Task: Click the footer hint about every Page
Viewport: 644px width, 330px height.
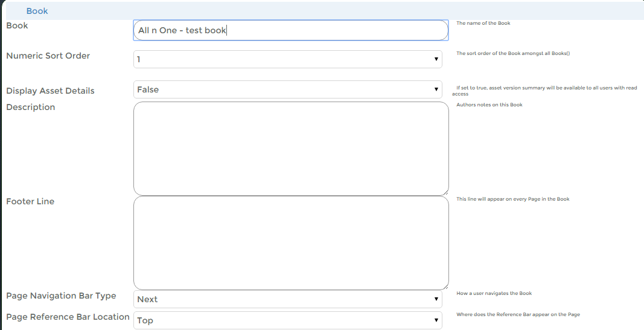Action: click(512, 199)
